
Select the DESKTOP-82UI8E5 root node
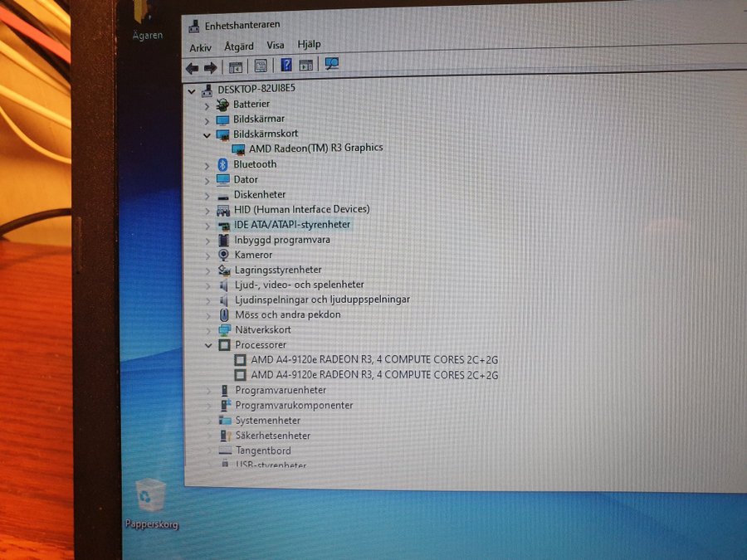coord(256,88)
